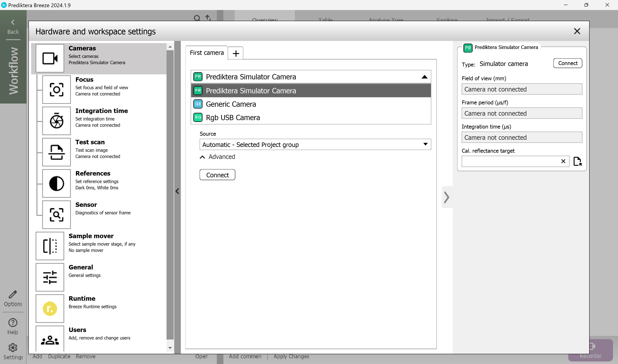Click Connect below the Advanced section
The image size is (618, 364).
(x=217, y=175)
